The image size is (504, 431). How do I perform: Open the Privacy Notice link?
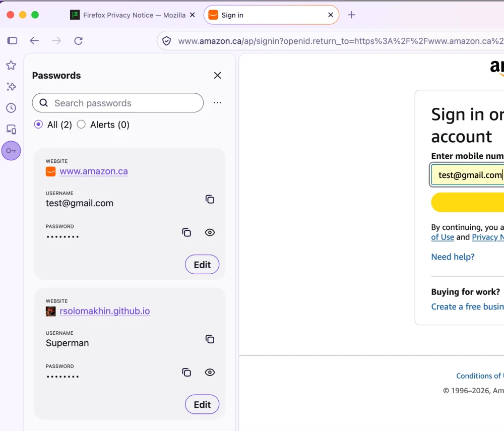coord(488,237)
